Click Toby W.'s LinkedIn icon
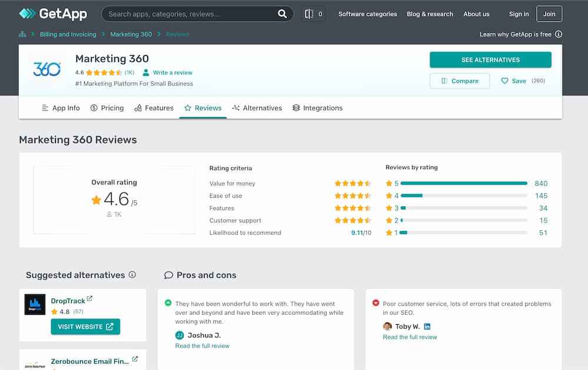Viewport: 588px width, 370px height. [427, 327]
